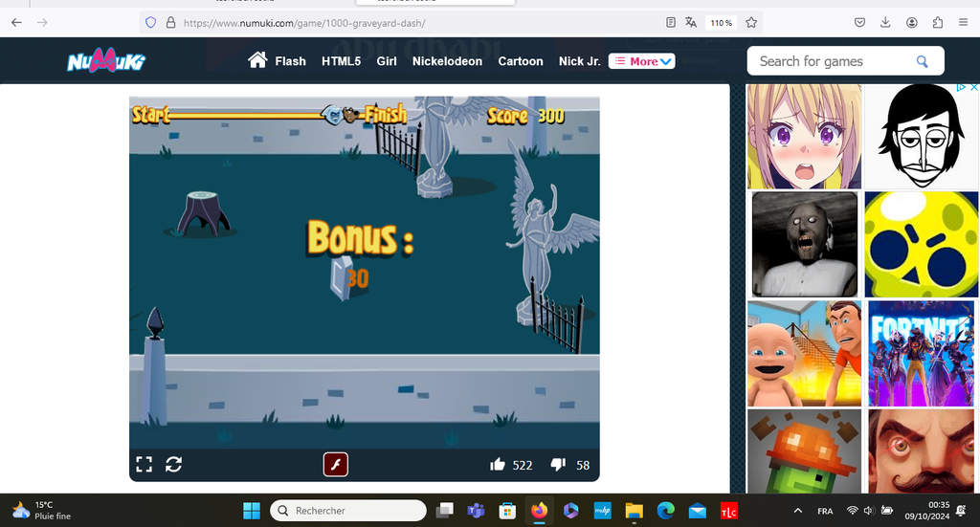Open the Cartoon games link
The height and width of the screenshot is (527, 980).
521,61
